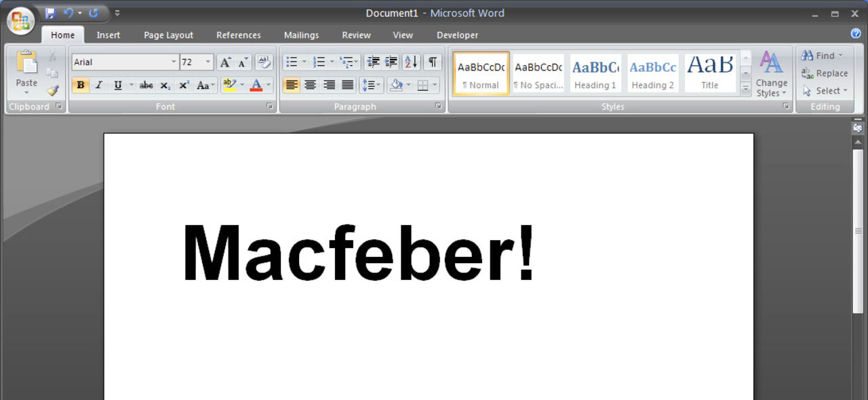Screen dimensions: 868x400
Task: Click the vertical scrollbar thumb
Action: [858, 231]
